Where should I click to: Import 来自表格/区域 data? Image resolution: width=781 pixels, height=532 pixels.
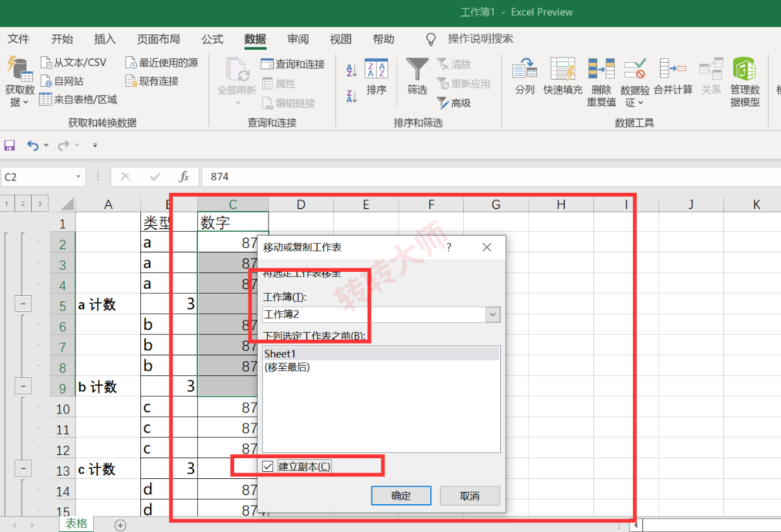pyautogui.click(x=78, y=100)
